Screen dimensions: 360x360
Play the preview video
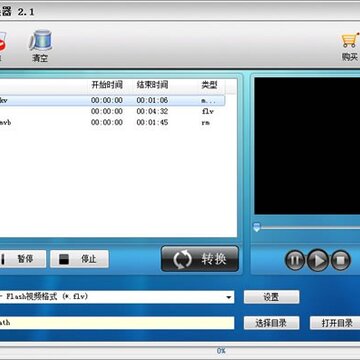point(318,260)
